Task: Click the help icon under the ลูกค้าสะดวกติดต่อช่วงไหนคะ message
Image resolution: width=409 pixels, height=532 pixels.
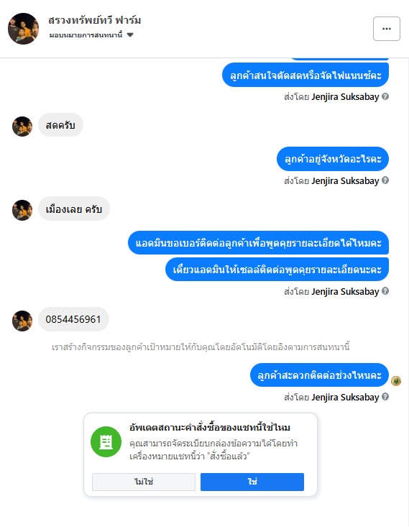Action: tap(385, 397)
